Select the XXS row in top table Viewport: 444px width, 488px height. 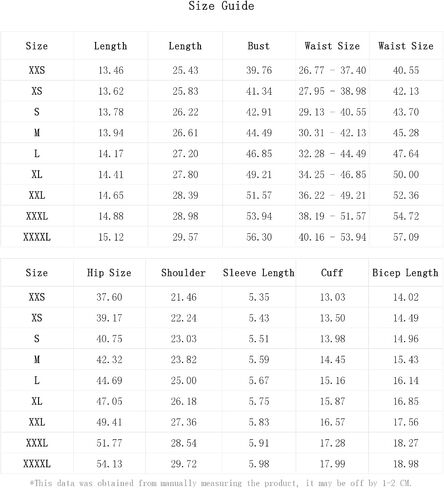tap(222, 70)
